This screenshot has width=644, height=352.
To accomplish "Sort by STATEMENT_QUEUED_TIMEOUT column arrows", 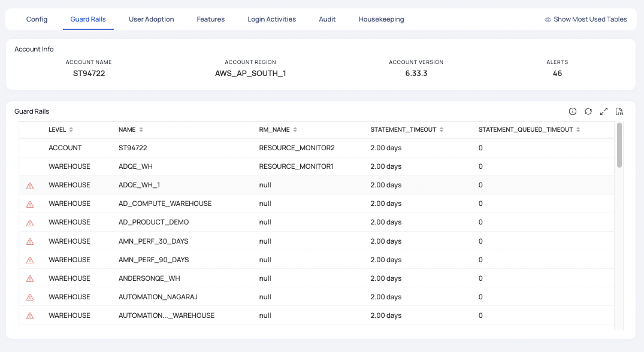I will tap(579, 130).
